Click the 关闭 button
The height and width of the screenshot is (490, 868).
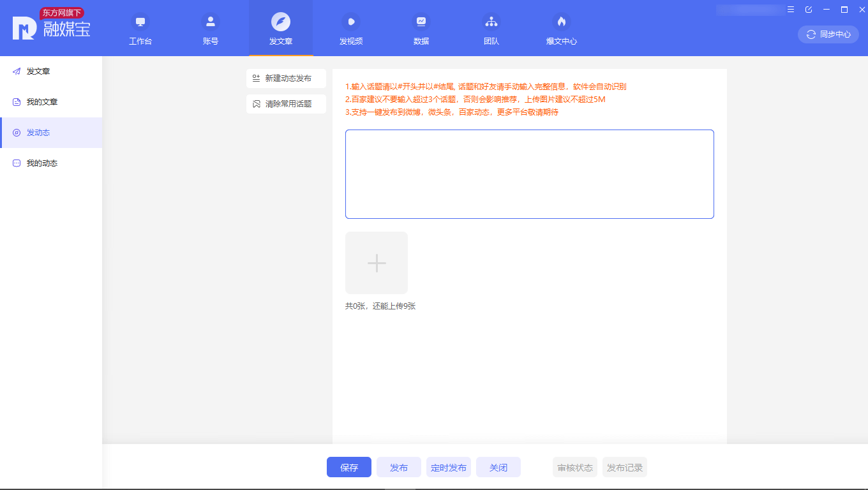pyautogui.click(x=498, y=467)
